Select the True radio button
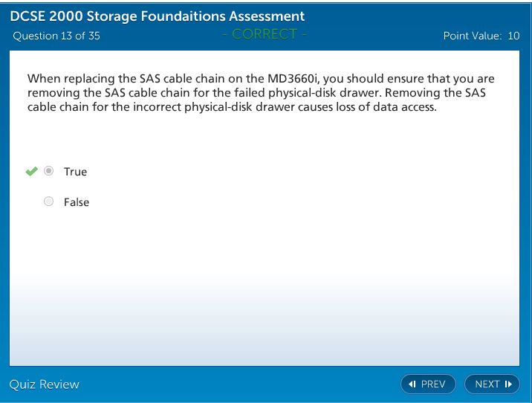532x403 pixels. [x=49, y=171]
